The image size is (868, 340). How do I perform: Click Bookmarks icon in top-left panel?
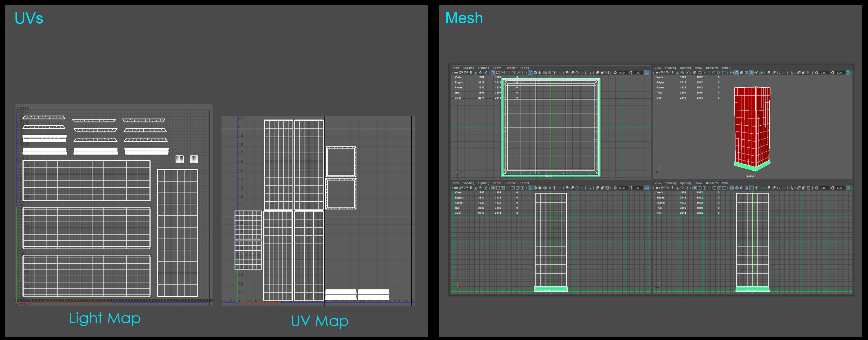point(471,73)
